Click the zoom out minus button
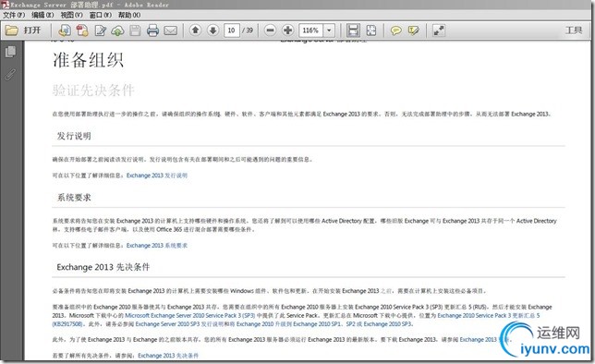595x364 pixels. [270, 30]
